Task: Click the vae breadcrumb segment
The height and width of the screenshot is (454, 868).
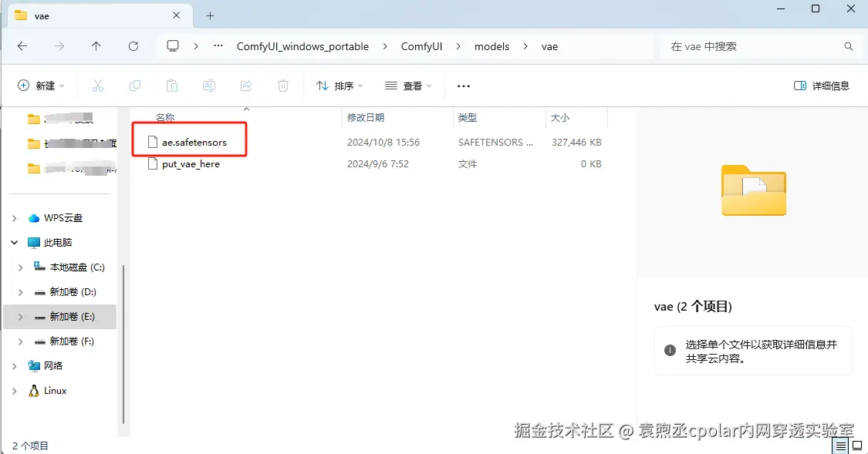Action: 549,46
